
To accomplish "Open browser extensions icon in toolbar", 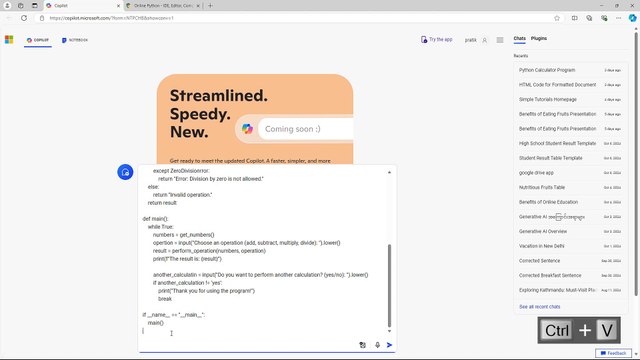I will [604, 18].
